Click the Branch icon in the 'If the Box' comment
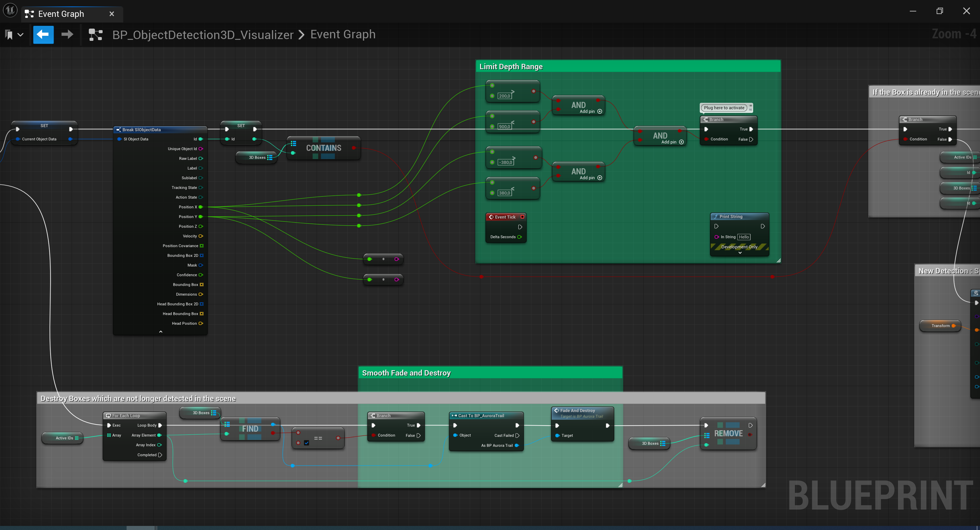The height and width of the screenshot is (530, 980). coord(905,119)
